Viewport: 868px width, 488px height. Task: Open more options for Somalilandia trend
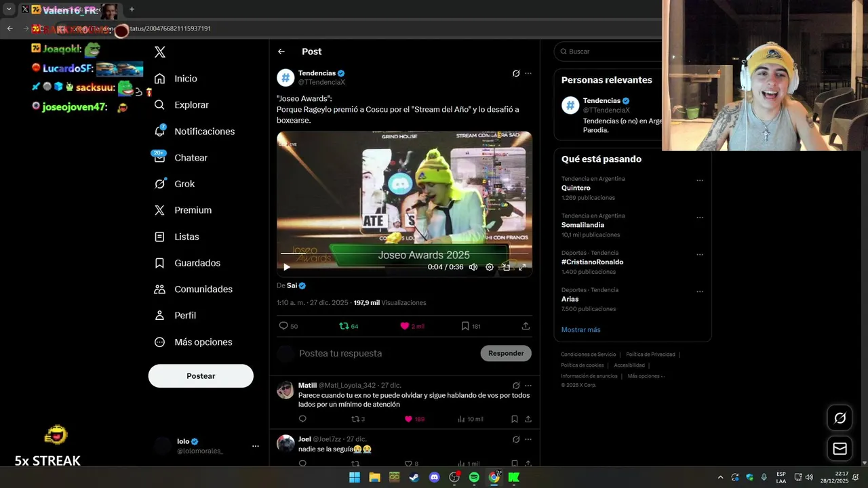[700, 218]
